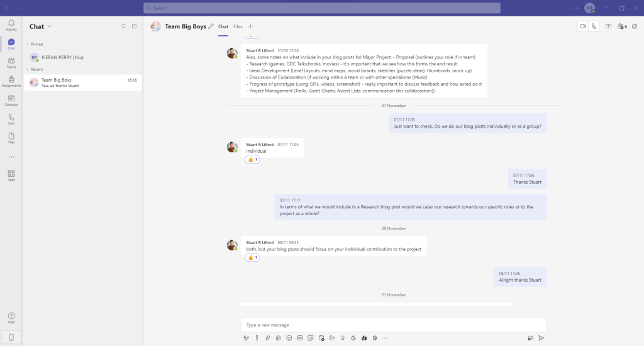This screenshot has height=346, width=644.
Task: Open the emoji picker below the message box
Action: click(x=289, y=338)
